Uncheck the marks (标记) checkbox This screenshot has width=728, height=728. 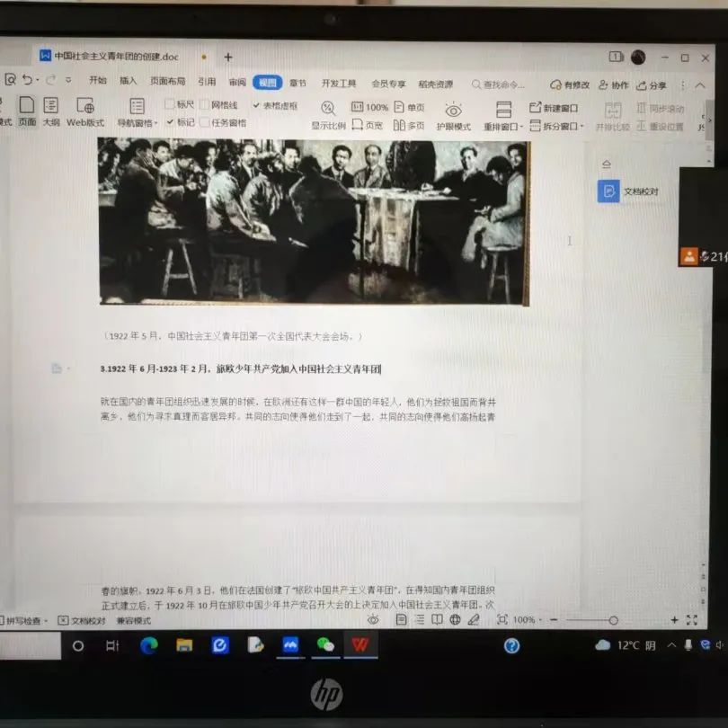170,122
